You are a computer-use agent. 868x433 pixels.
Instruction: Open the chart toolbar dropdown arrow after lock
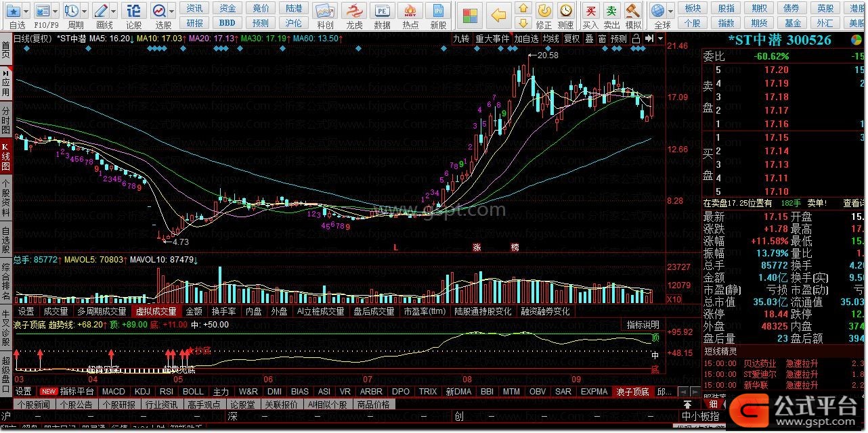tap(659, 39)
